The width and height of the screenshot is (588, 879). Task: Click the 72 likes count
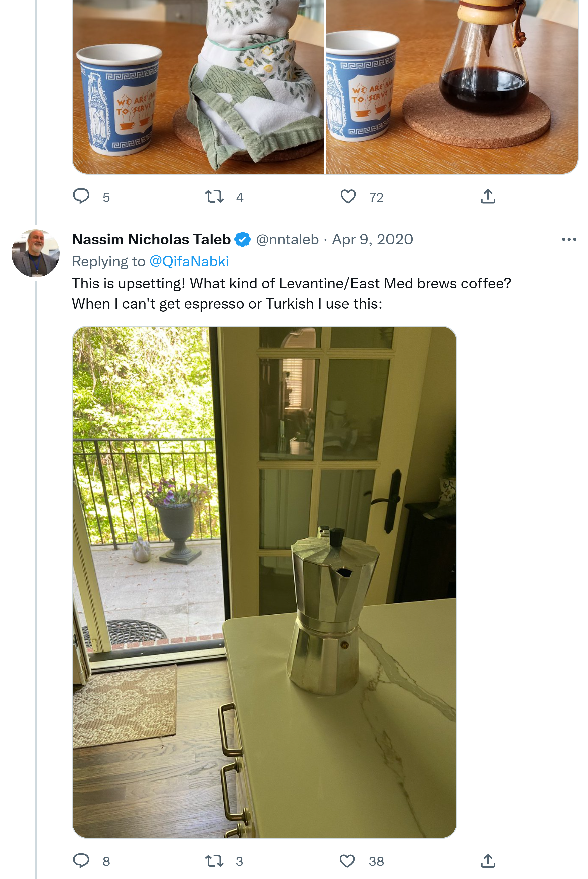(376, 197)
